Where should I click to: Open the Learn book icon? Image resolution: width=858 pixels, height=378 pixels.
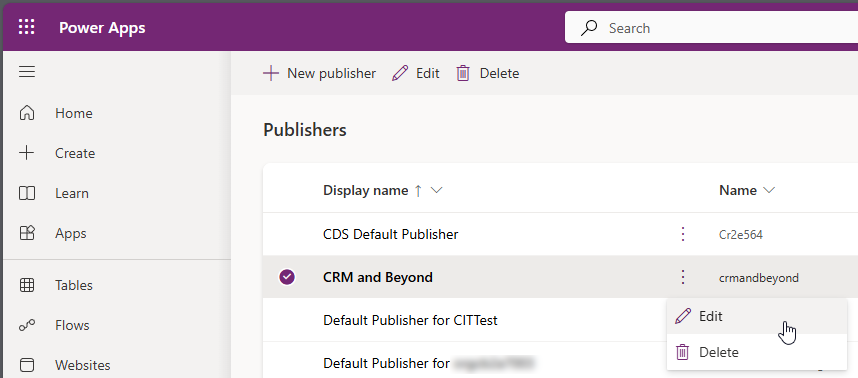(27, 193)
